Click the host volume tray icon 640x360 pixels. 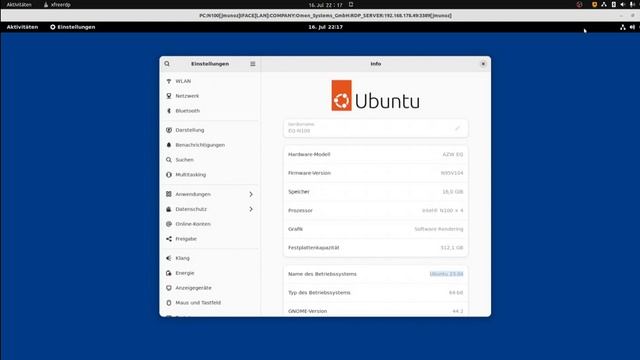pyautogui.click(x=623, y=4)
